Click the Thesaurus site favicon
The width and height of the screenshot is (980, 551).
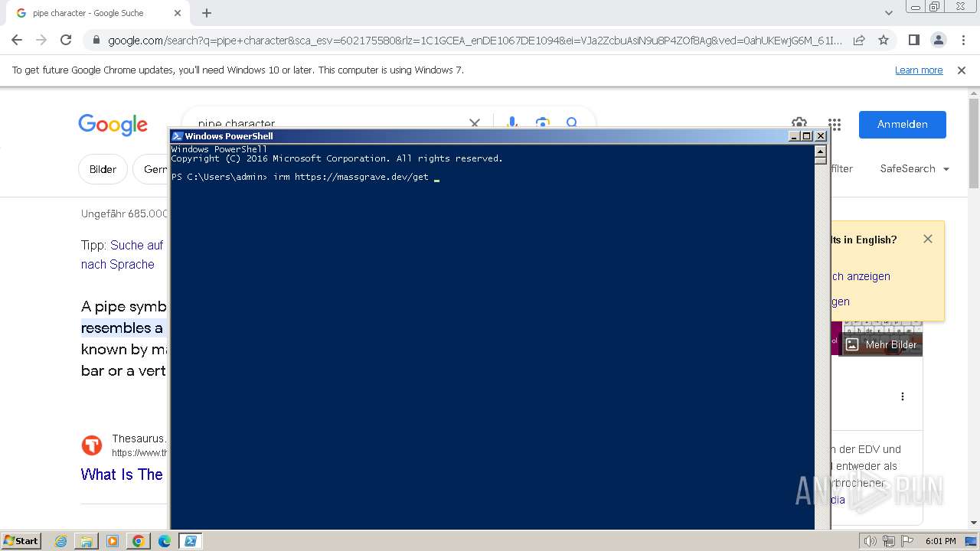pyautogui.click(x=92, y=445)
